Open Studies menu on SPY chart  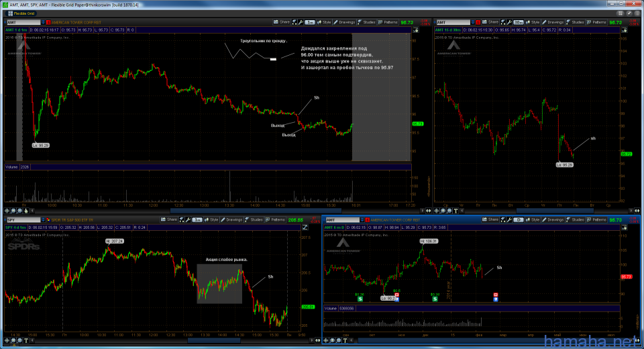pyautogui.click(x=254, y=219)
